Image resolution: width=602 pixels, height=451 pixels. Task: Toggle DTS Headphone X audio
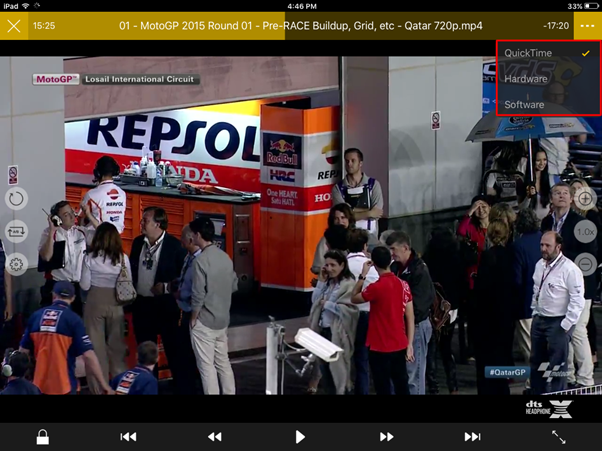549,409
